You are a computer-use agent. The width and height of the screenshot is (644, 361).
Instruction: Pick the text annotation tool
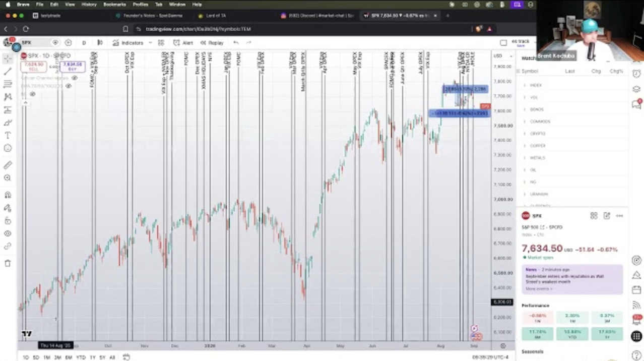[8, 135]
